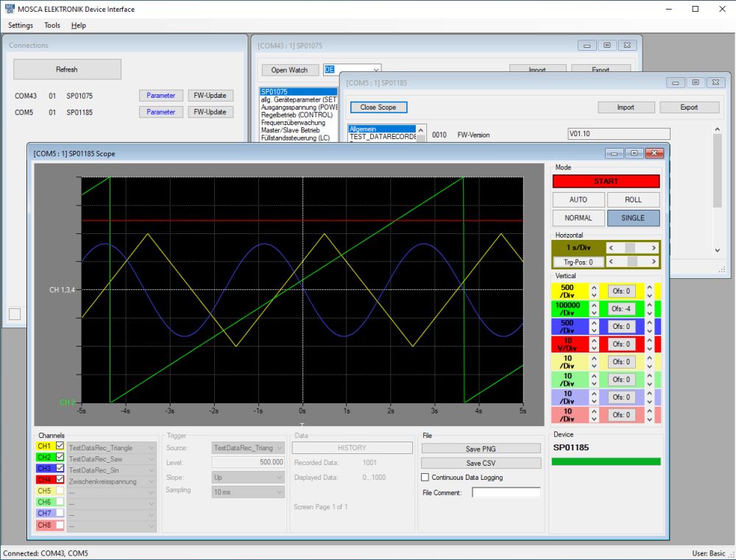Increase the time/div with the right arrow
Viewport: 736px width, 560px height.
(x=654, y=248)
